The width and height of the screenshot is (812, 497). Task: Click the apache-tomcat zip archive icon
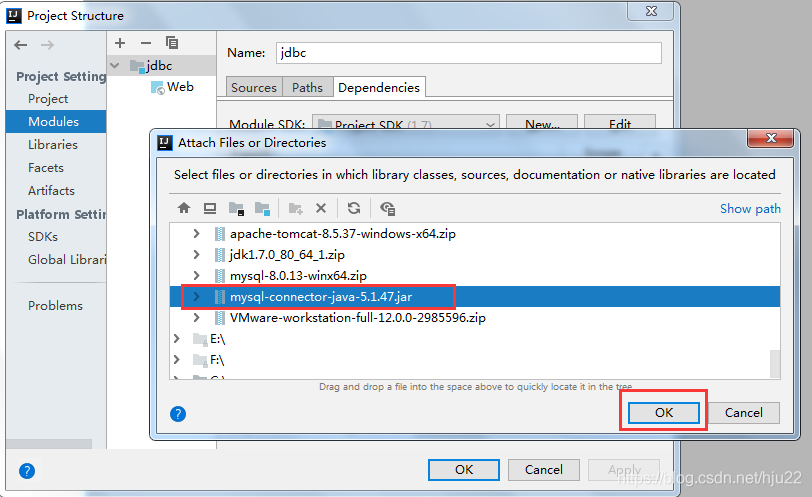pyautogui.click(x=220, y=234)
